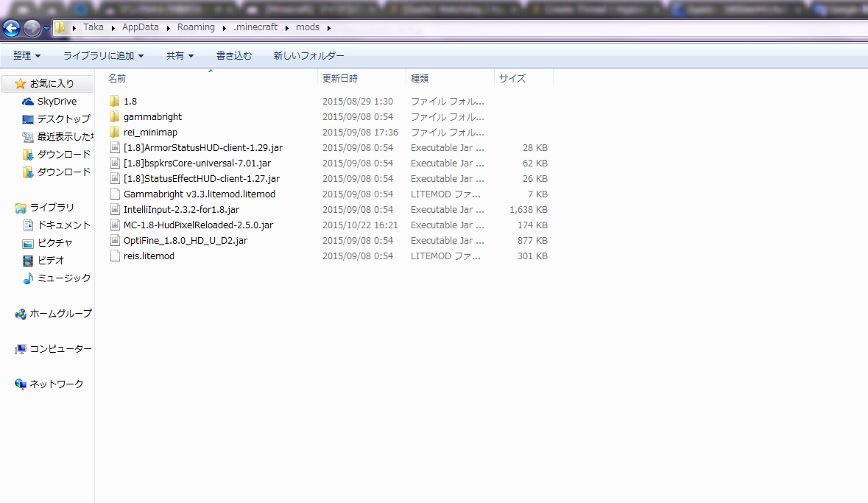868x503 pixels.
Task: Select the IntelliInput jar file icon
Action: tap(115, 209)
